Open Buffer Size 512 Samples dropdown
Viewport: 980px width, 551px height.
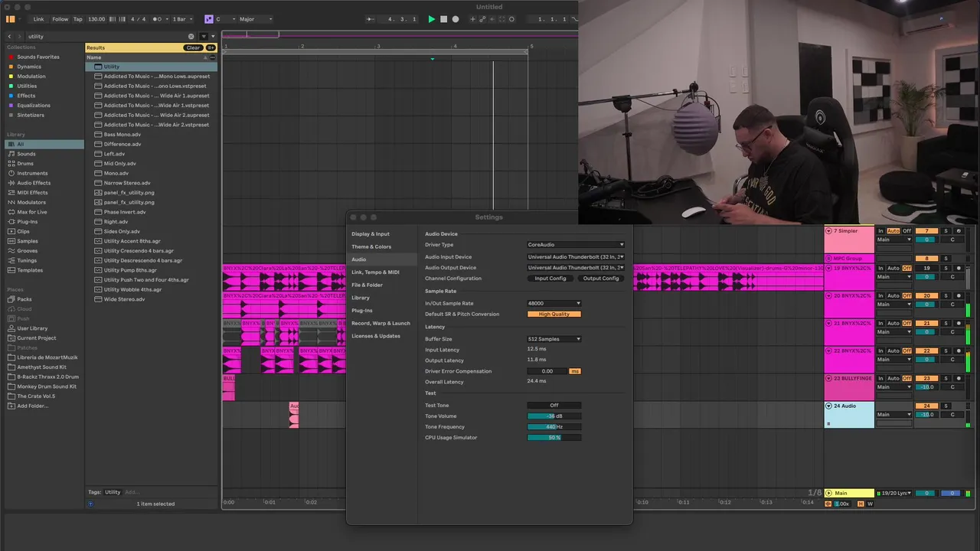[x=554, y=339]
